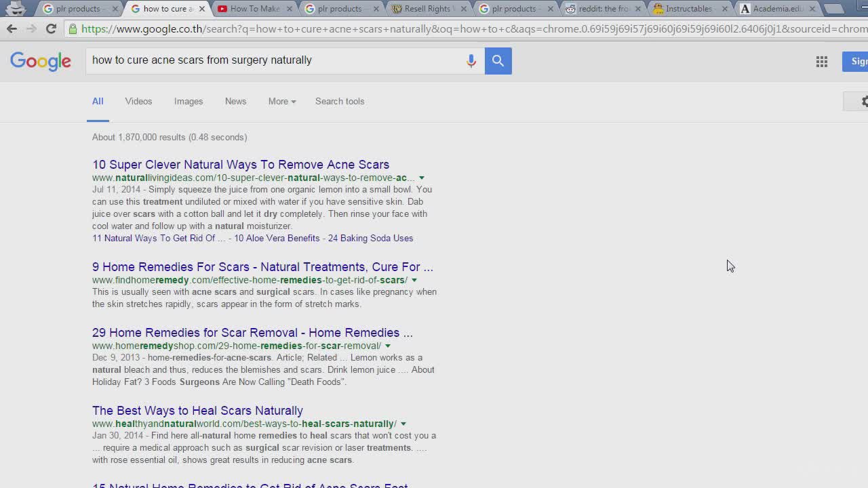868x488 pixels.
Task: Reload the current page
Action: 51,29
